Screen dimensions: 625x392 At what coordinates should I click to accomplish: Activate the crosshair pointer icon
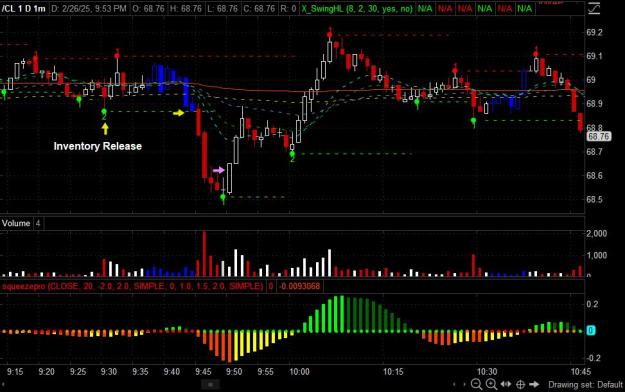pyautogui.click(x=520, y=384)
